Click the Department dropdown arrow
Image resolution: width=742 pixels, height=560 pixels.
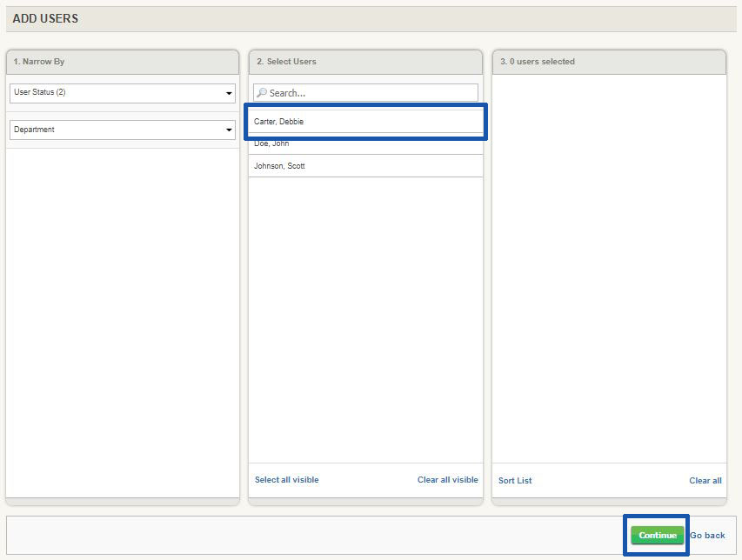click(x=229, y=130)
